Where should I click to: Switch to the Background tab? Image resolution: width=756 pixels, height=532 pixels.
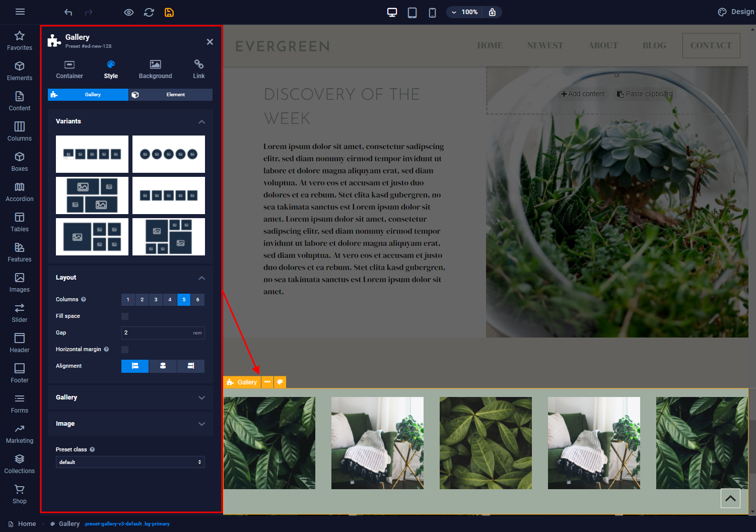[155, 70]
